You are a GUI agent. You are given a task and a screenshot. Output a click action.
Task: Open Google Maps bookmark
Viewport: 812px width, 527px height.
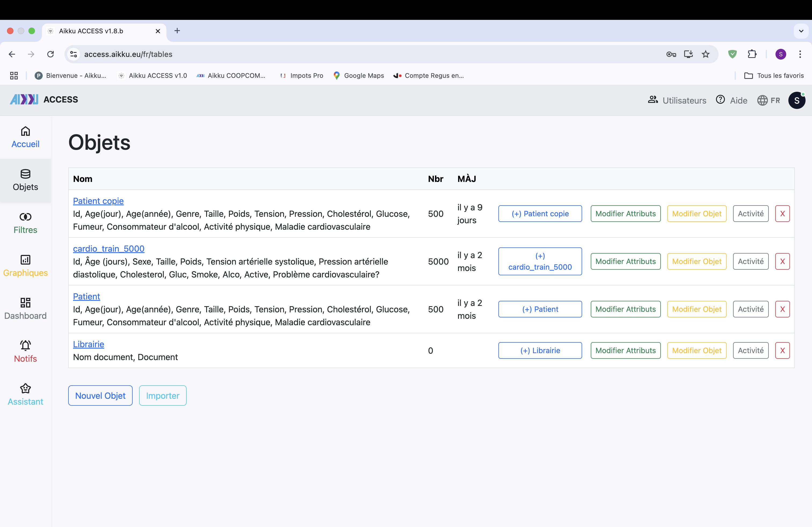click(358, 76)
